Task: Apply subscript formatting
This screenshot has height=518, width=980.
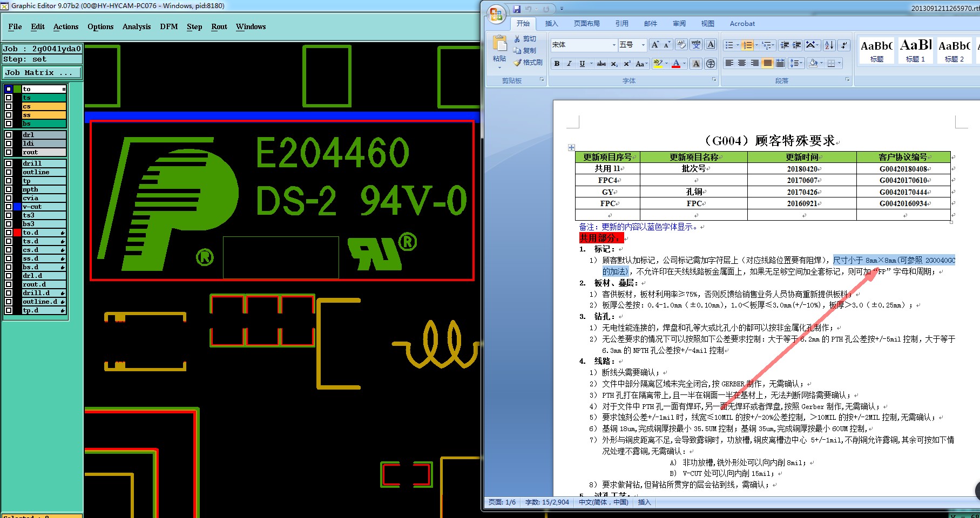Action: [614, 64]
